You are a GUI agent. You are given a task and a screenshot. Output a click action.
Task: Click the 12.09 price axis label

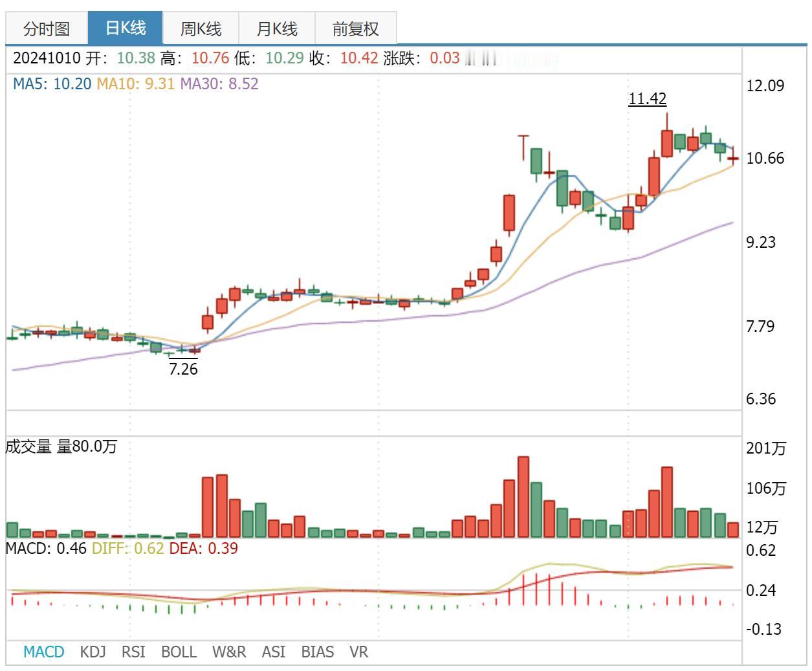click(765, 85)
